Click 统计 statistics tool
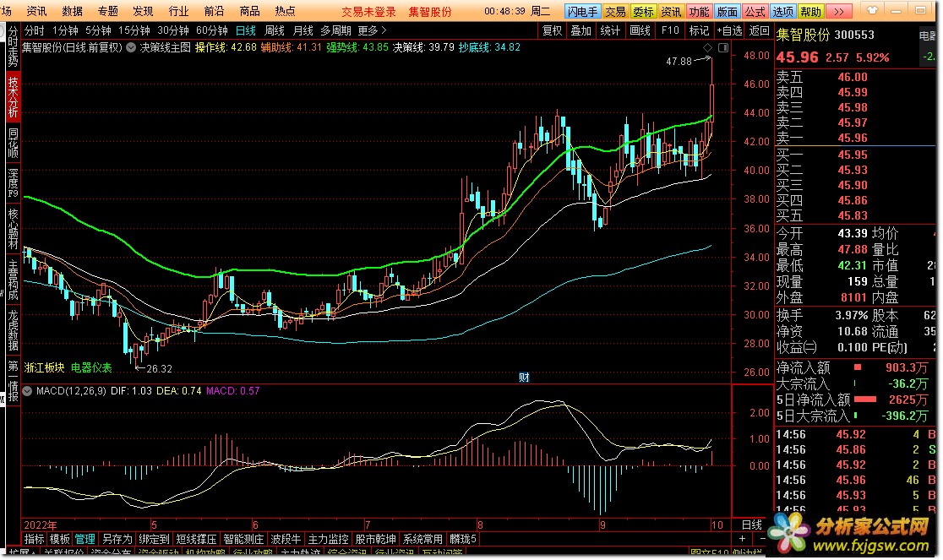The height and width of the screenshot is (560, 943). coord(610,30)
